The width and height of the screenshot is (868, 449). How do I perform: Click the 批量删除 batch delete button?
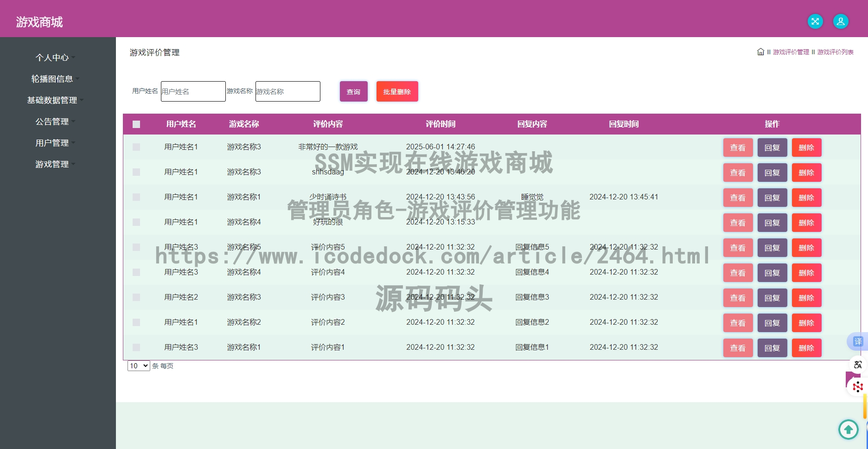pyautogui.click(x=397, y=91)
